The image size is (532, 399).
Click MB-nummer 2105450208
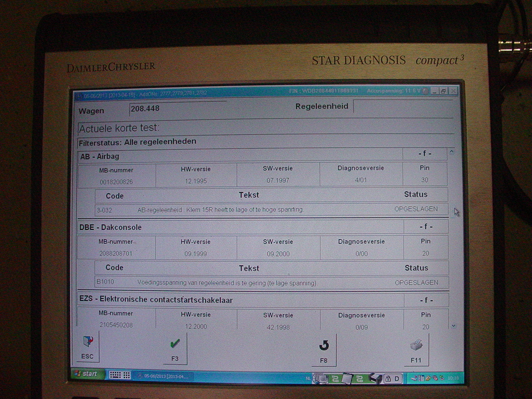tap(116, 325)
